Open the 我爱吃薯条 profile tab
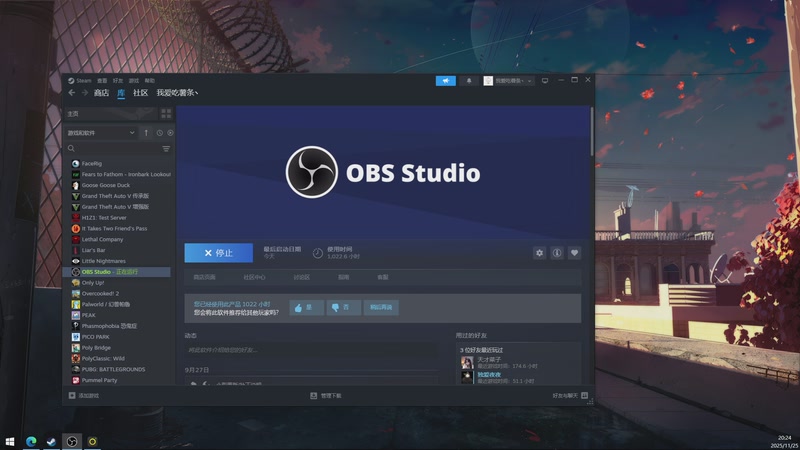The width and height of the screenshot is (800, 450). pos(177,92)
